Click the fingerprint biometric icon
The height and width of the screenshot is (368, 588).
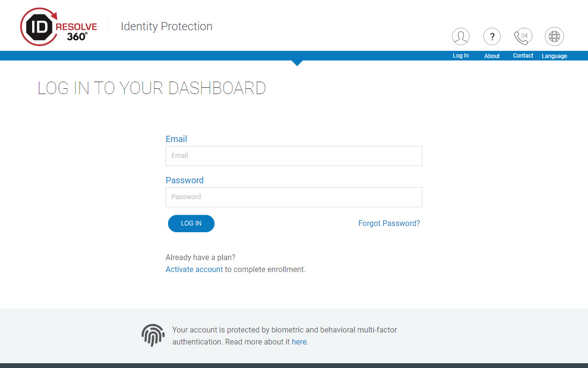[153, 335]
